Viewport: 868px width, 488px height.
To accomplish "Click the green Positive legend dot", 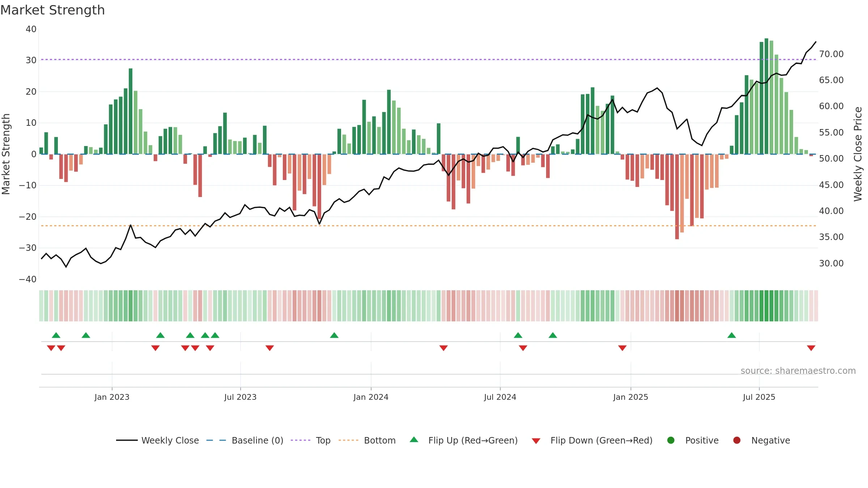I will pos(671,440).
